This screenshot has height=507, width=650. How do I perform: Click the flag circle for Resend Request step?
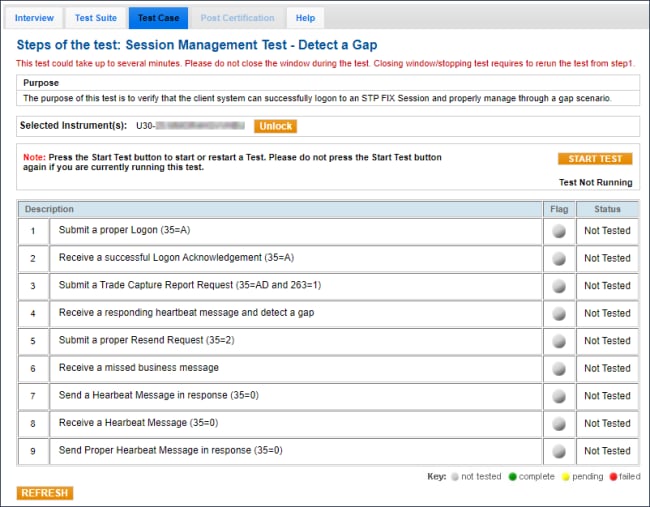click(558, 341)
